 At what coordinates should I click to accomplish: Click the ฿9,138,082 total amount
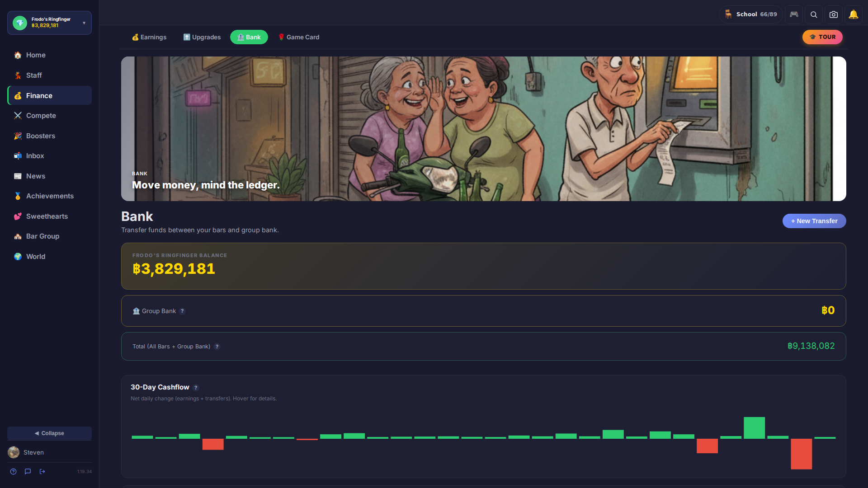[x=811, y=346]
